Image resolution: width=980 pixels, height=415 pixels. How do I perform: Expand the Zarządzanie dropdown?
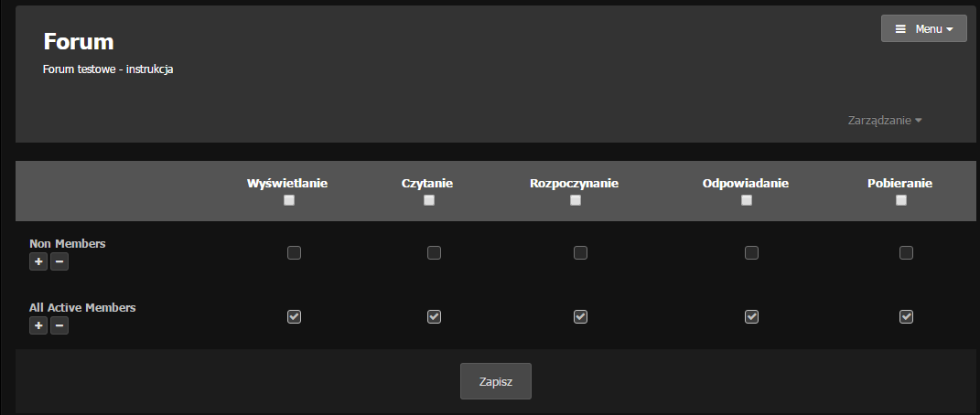[884, 120]
